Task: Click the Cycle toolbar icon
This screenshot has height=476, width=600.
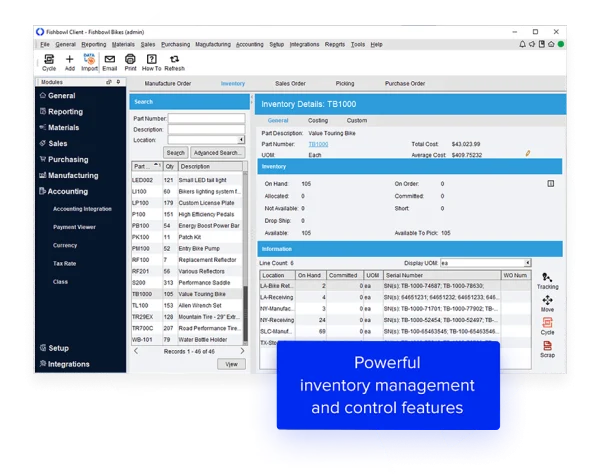Action: pos(49,62)
